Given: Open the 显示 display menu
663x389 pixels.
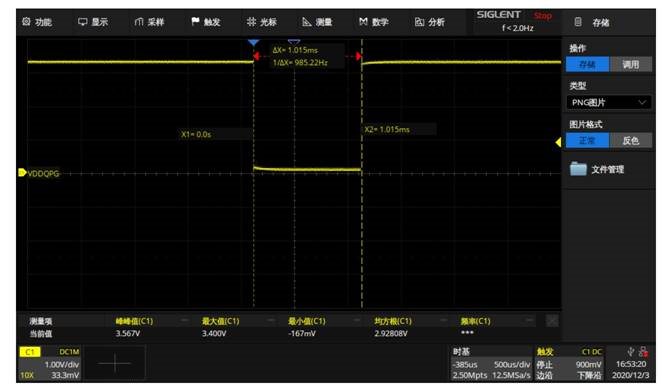Looking at the screenshot, I should coord(82,21).
